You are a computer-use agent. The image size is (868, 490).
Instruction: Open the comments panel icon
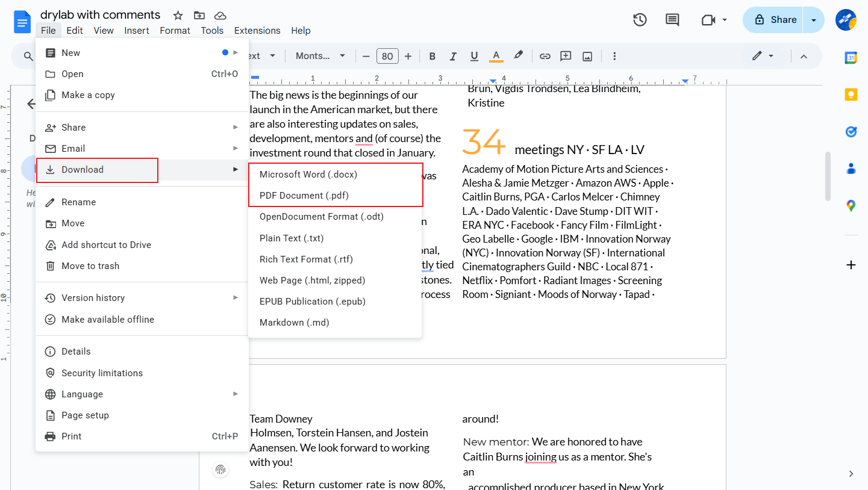click(x=672, y=19)
